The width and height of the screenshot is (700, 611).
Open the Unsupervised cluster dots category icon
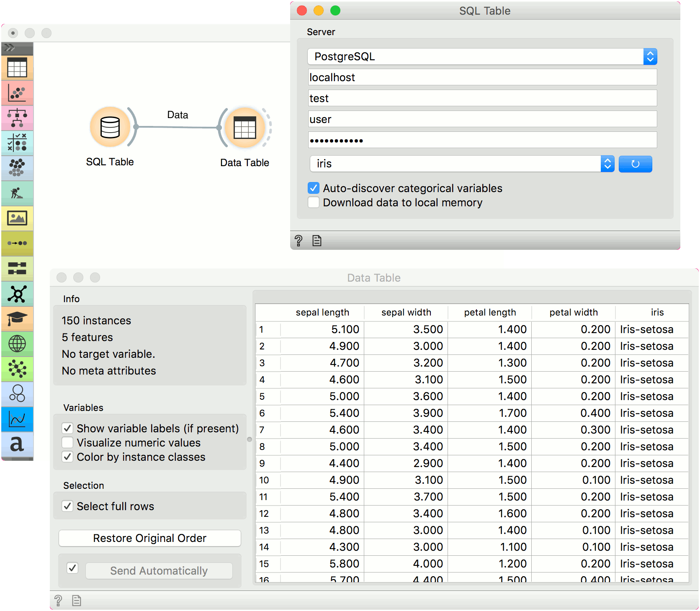pyautogui.click(x=17, y=168)
